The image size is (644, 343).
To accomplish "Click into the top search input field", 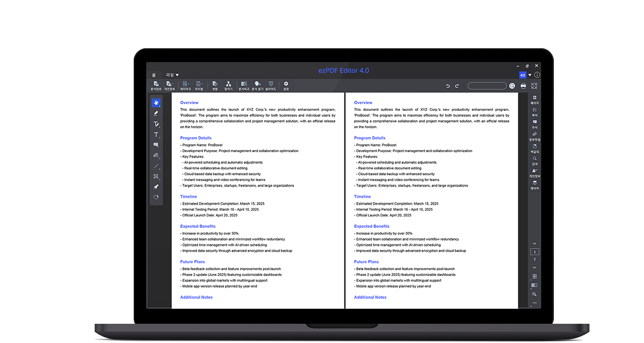I will [487, 86].
